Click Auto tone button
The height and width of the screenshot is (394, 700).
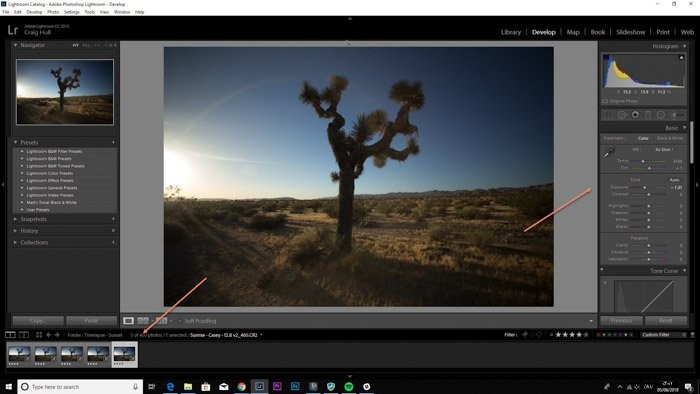point(674,179)
